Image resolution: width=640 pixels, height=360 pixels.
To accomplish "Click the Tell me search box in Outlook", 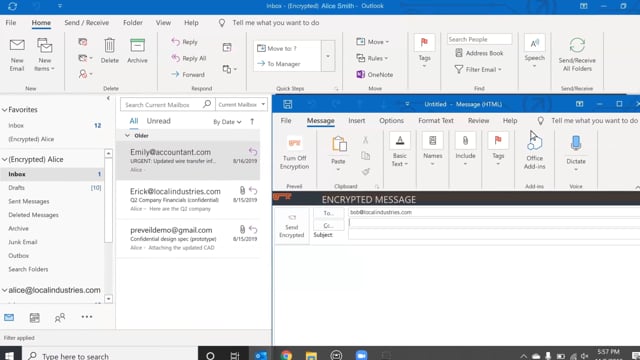I will [x=276, y=23].
